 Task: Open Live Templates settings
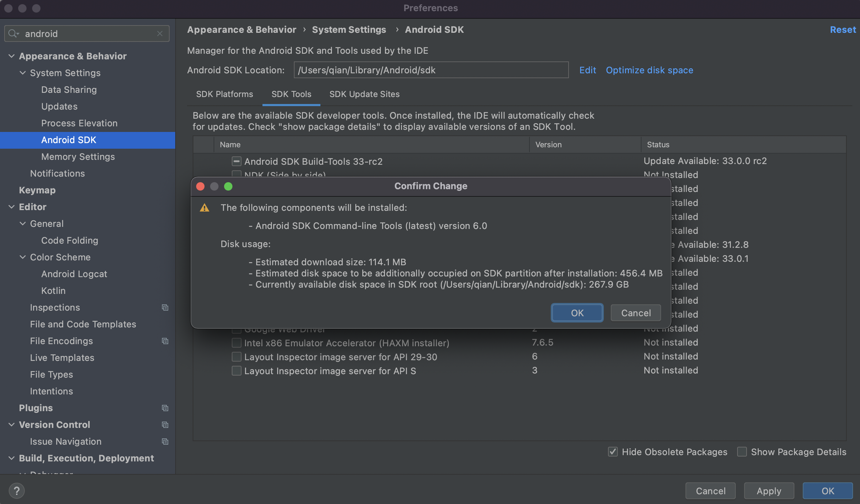[62, 358]
